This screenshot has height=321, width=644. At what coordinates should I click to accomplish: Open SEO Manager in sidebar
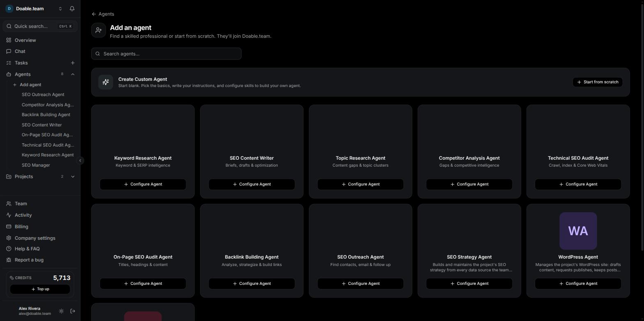[x=36, y=165]
